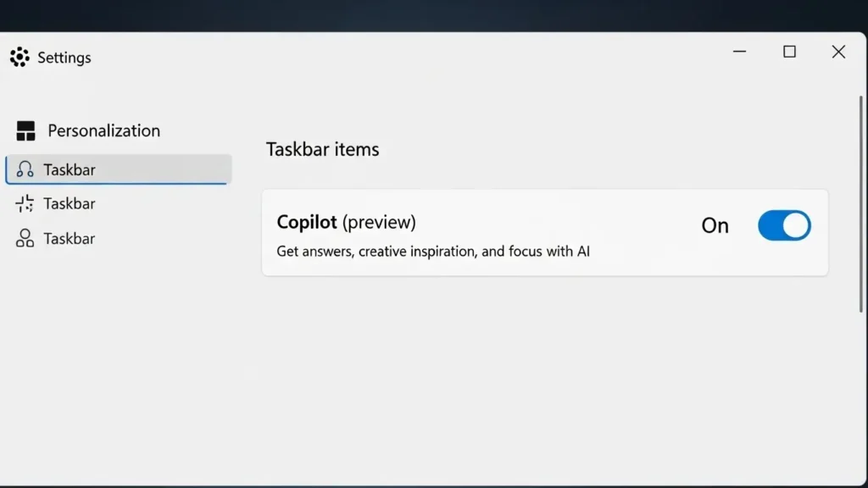
Task: Open the highlighted Taskbar page in the sidebar
Action: [x=70, y=169]
